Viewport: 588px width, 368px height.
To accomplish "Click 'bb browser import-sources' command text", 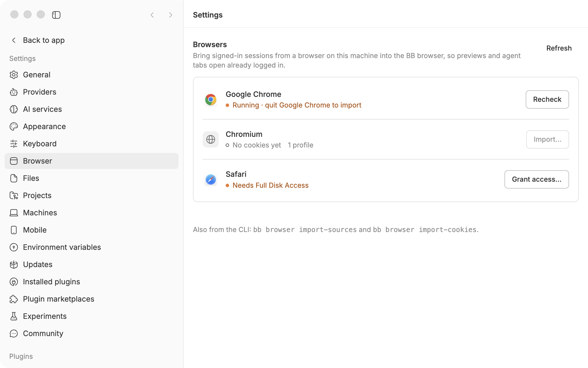I will [305, 230].
